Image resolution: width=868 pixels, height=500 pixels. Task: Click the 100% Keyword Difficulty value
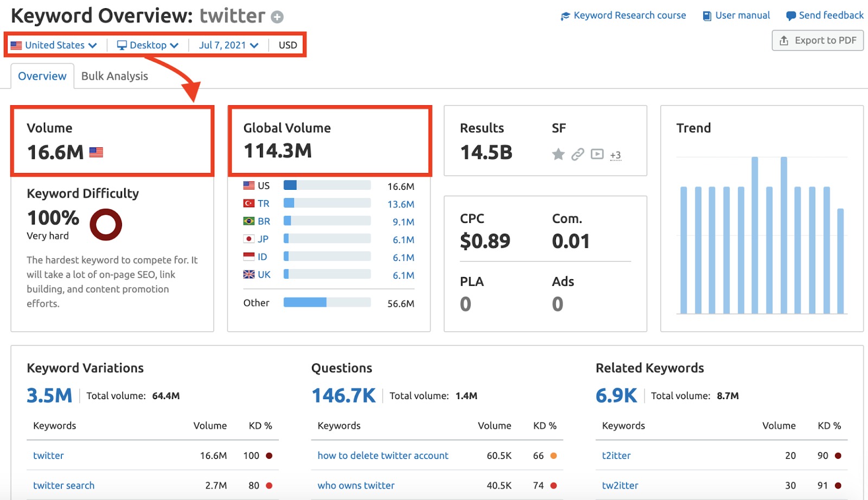point(53,218)
